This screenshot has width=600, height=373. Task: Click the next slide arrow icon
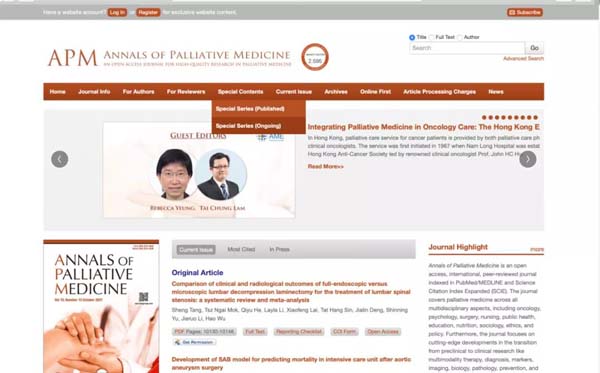(x=528, y=159)
